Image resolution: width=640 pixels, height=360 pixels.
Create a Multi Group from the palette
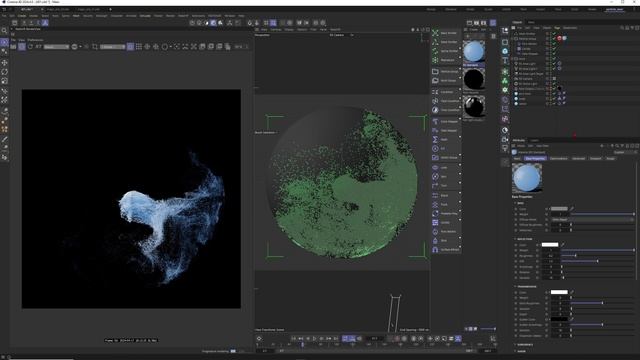(x=445, y=80)
